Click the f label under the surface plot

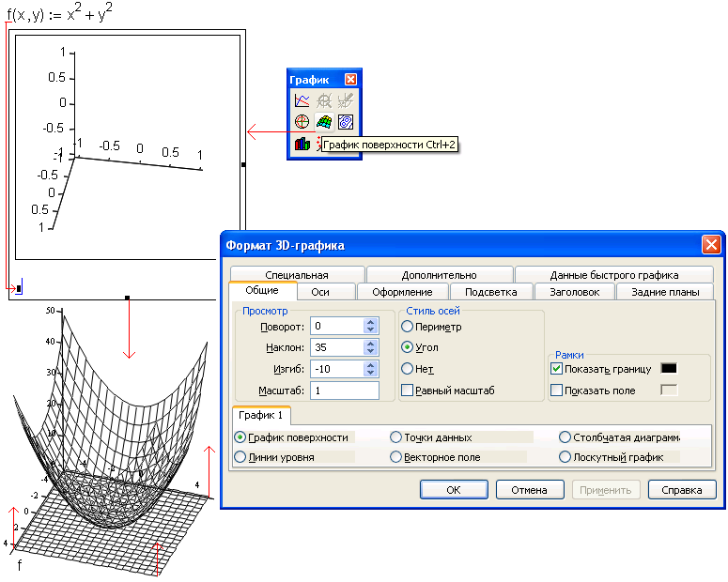click(20, 565)
